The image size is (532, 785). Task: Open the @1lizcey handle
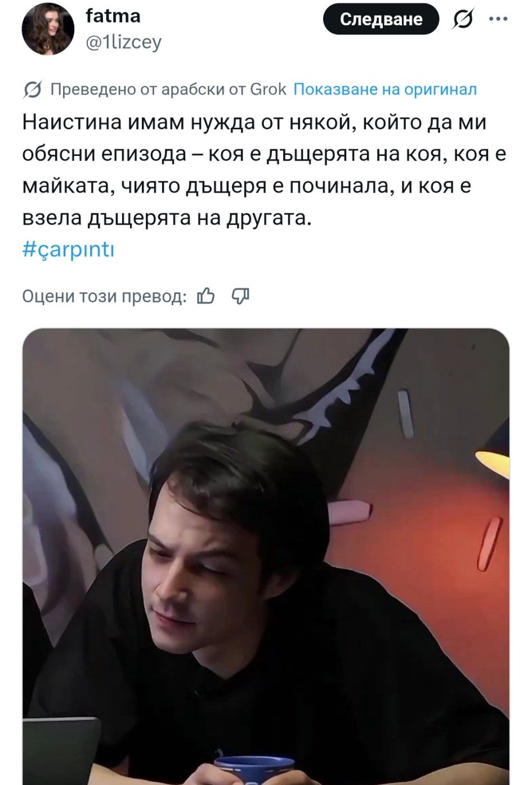(123, 42)
